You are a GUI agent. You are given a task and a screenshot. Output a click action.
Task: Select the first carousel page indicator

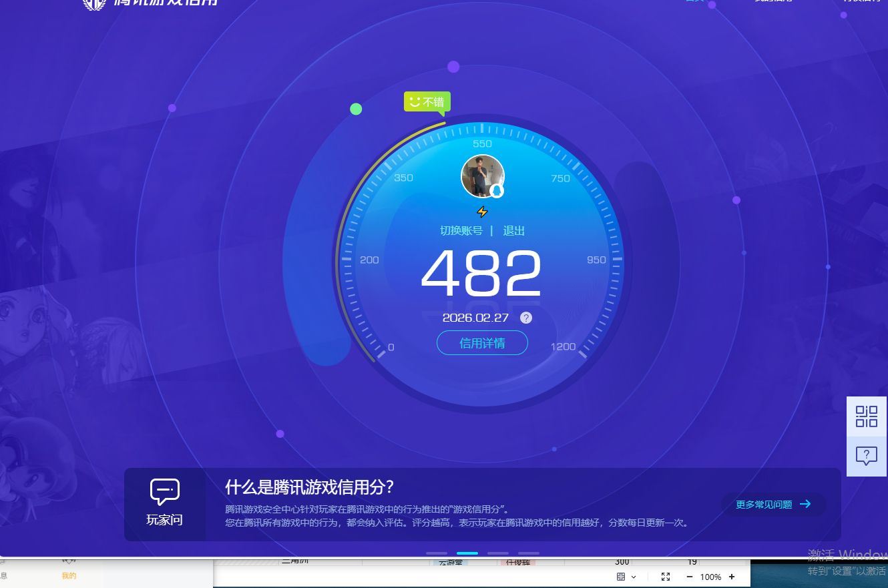click(437, 553)
